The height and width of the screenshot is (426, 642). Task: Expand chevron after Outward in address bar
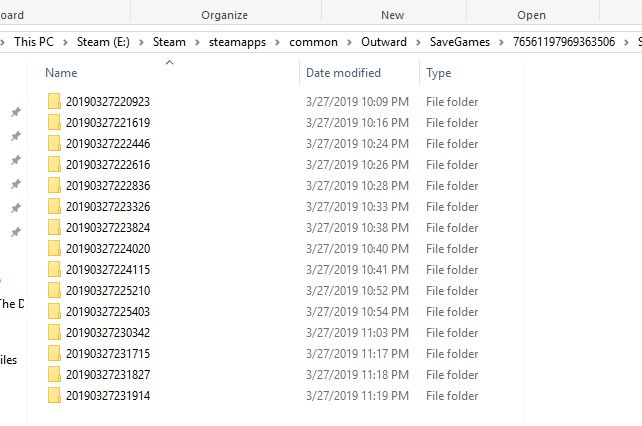(418, 42)
